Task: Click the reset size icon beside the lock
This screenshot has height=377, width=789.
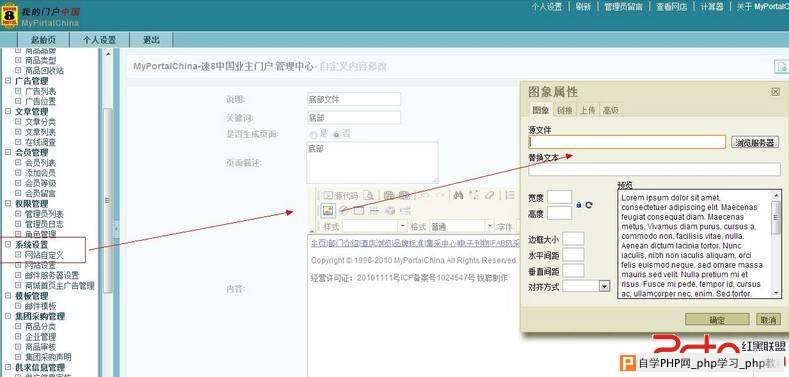Action: pyautogui.click(x=589, y=205)
